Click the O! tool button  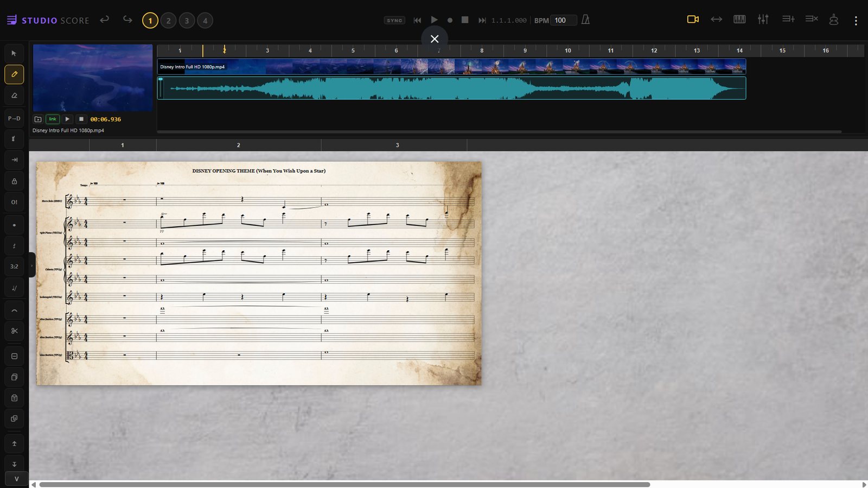coord(14,202)
